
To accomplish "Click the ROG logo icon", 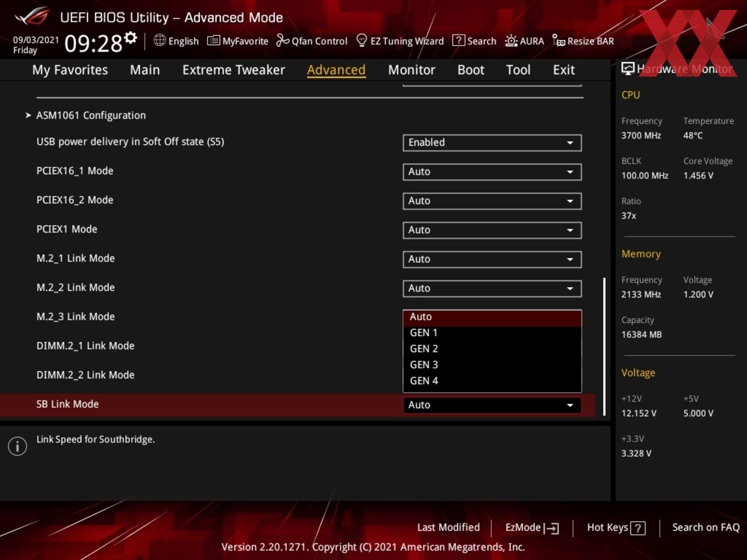I will pyautogui.click(x=31, y=16).
